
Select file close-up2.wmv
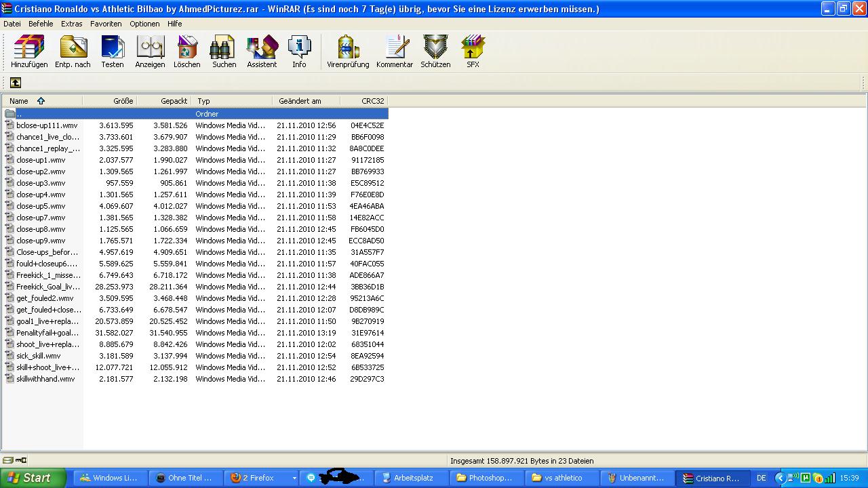coord(41,171)
